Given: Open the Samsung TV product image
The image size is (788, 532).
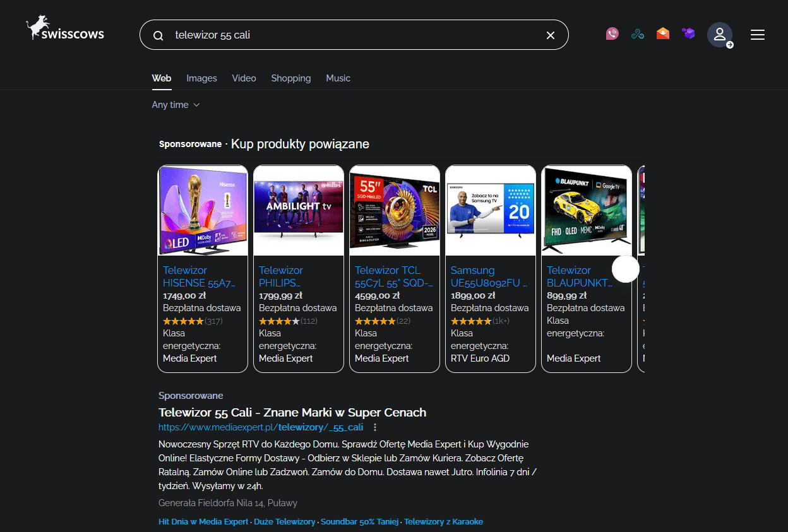Looking at the screenshot, I should pyautogui.click(x=491, y=210).
